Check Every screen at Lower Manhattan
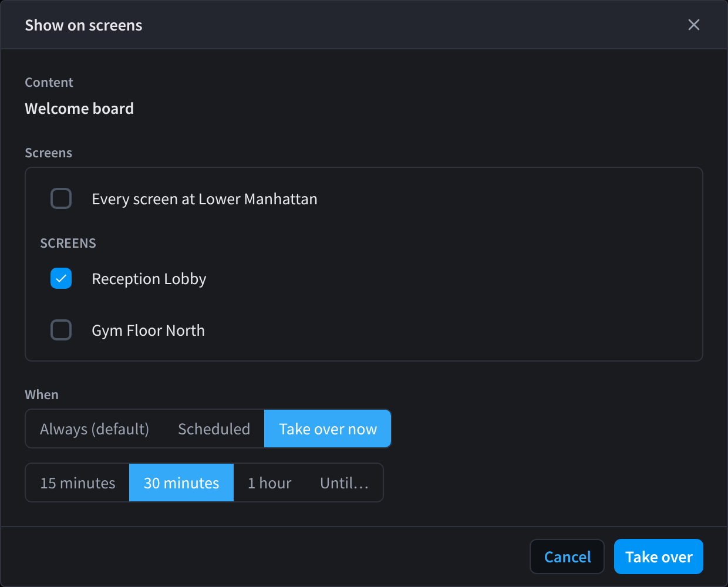 tap(61, 198)
